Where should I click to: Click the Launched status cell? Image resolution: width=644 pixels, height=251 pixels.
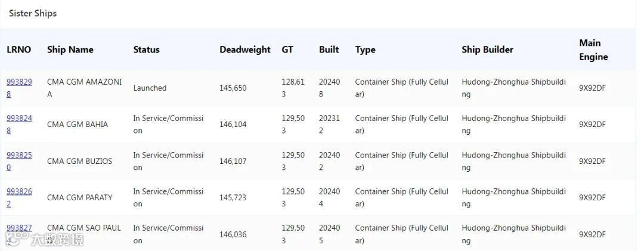[150, 88]
